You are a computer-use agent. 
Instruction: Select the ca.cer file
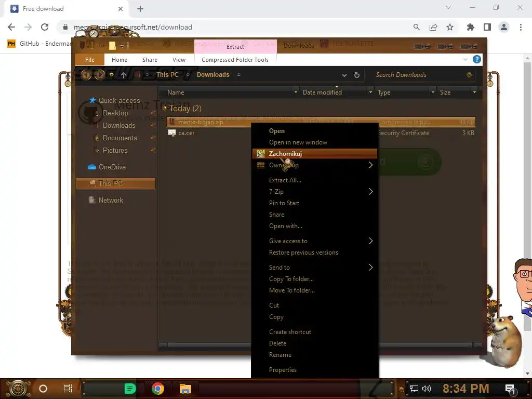[x=187, y=133]
